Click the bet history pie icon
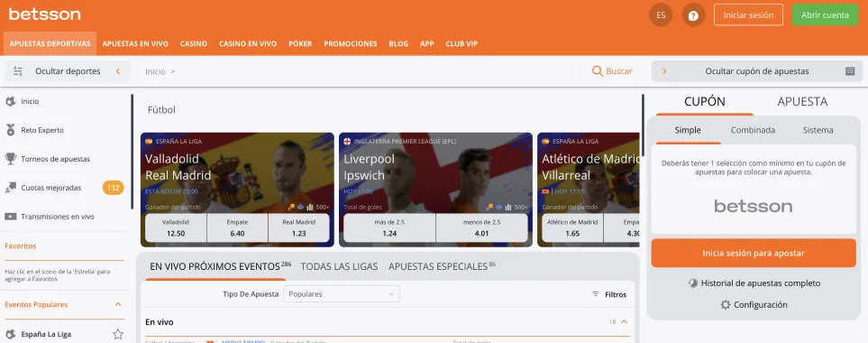 coord(693,283)
